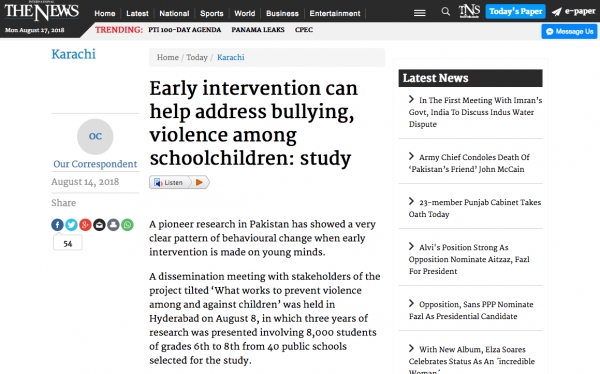
Task: Open trending Panama Leaks topic
Action: 258,30
